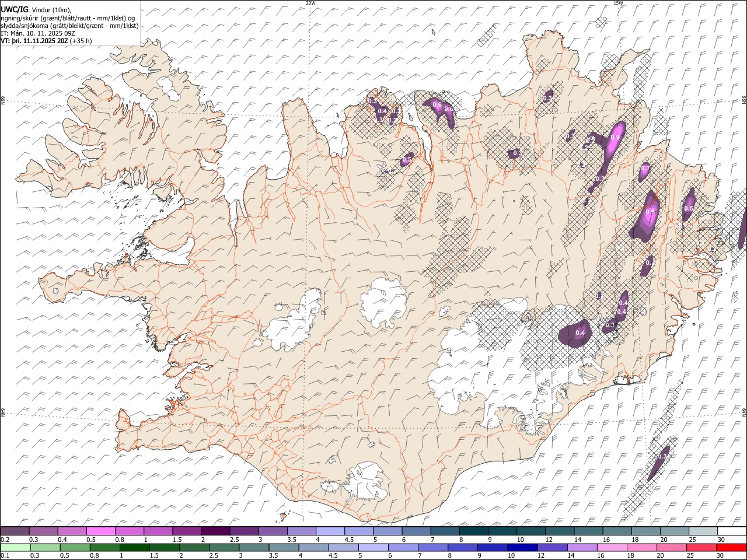Choose the dark teal swatch labeled 8 in upper legend

[473, 531]
